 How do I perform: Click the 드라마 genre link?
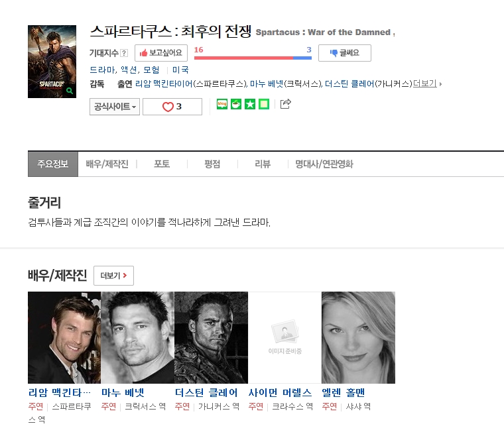tap(102, 70)
